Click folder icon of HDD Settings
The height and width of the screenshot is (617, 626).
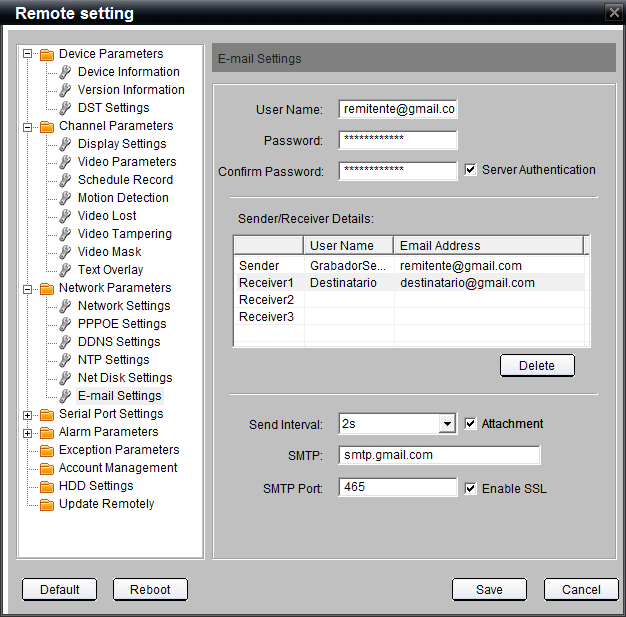pyautogui.click(x=47, y=486)
